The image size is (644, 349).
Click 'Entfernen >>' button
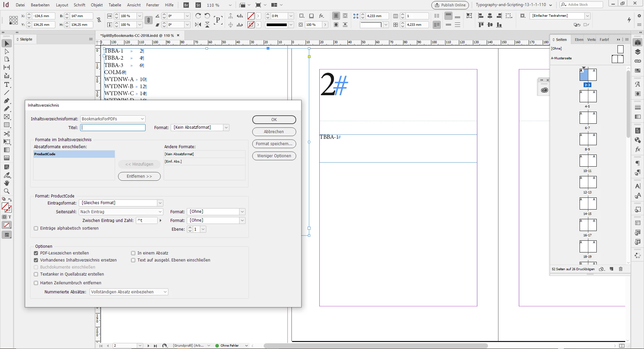tap(139, 176)
